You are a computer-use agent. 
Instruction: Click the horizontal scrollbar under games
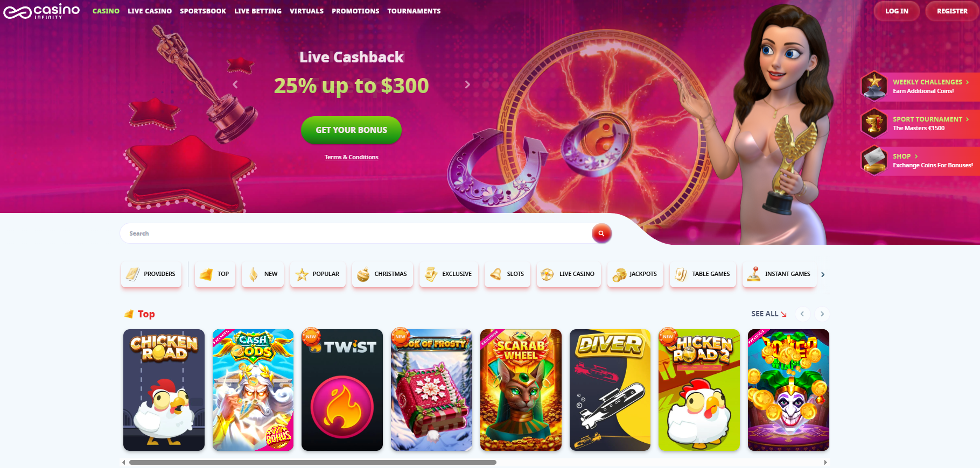pos(312,462)
